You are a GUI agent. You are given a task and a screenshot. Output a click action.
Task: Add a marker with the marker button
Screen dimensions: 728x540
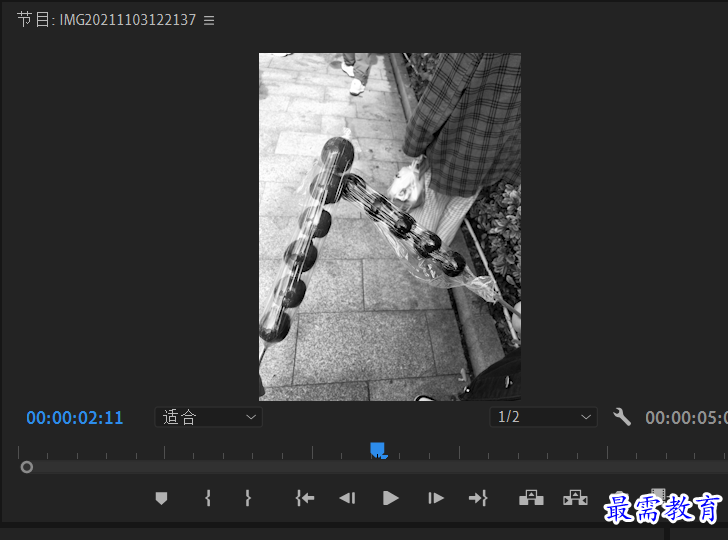[161, 498]
